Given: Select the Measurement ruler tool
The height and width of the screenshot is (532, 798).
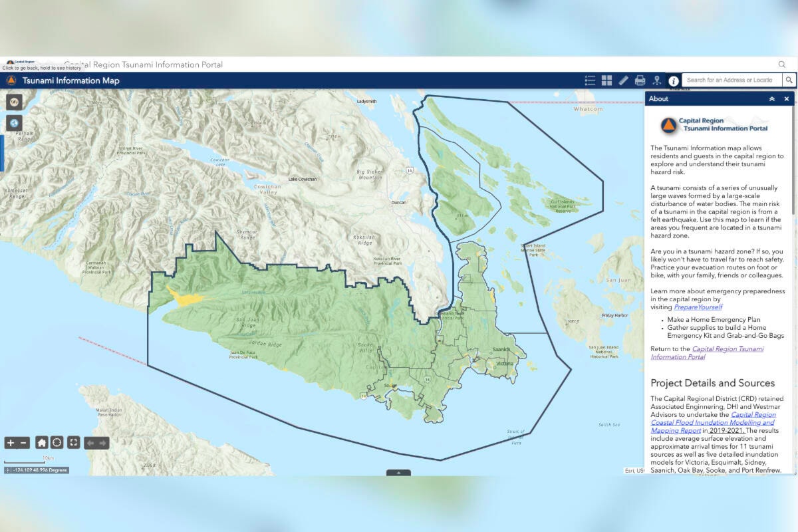Looking at the screenshot, I should pyautogui.click(x=623, y=80).
